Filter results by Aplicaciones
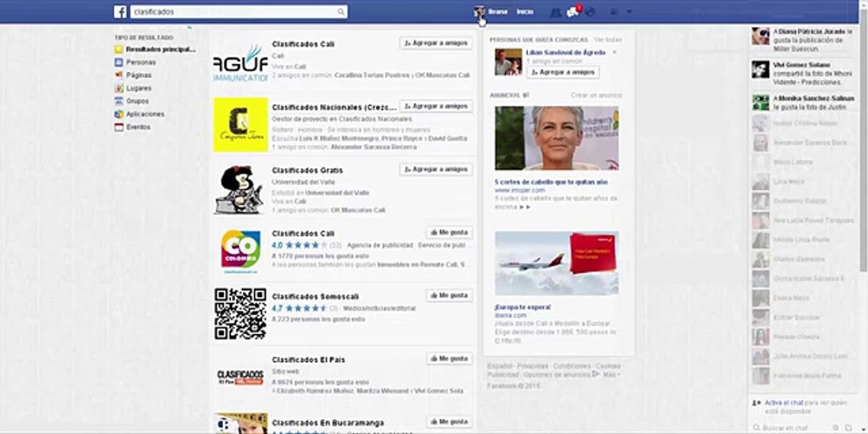The image size is (868, 434). tap(145, 114)
